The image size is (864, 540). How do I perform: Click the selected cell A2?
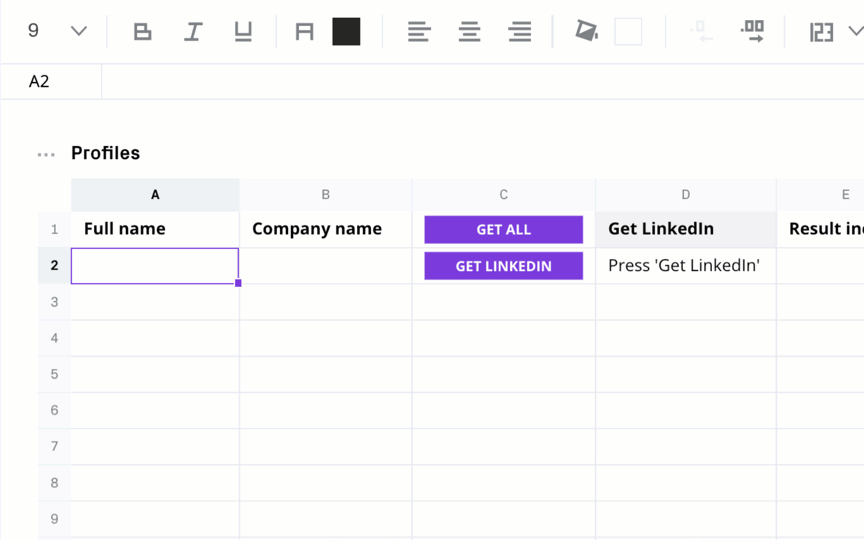tap(155, 266)
